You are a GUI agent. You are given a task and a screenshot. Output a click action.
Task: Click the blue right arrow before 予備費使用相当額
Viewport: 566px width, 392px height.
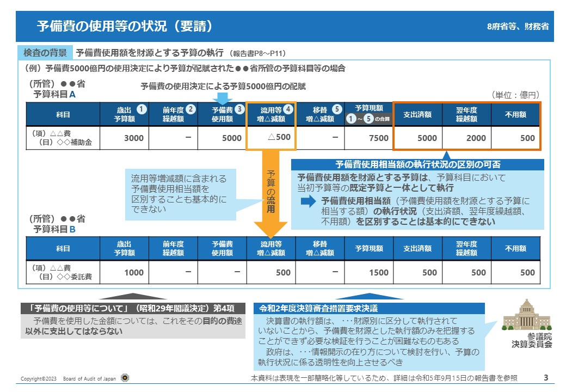309,202
